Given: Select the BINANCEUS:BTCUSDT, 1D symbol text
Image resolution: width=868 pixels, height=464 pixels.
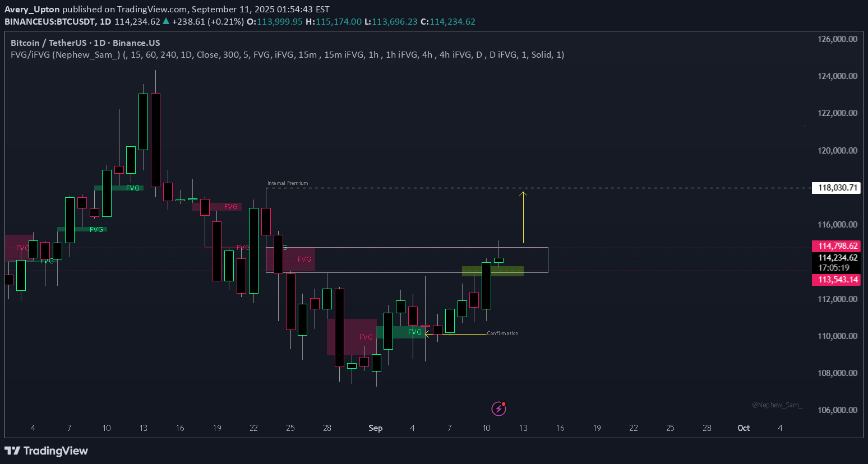Looking at the screenshot, I should tap(58, 22).
